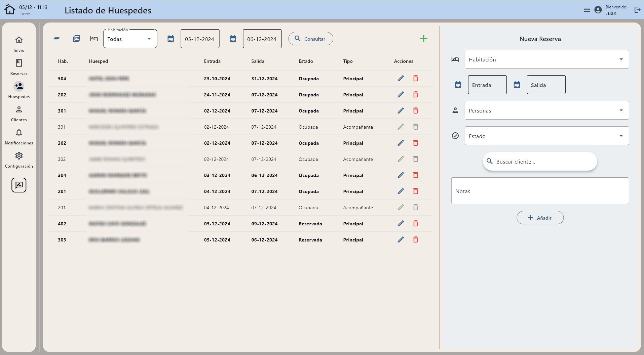Click the Notas text area
The width and height of the screenshot is (644, 355).
[x=540, y=191]
